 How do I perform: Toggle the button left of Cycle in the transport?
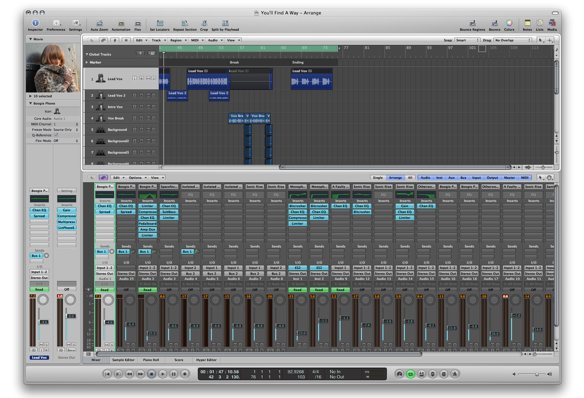click(x=399, y=374)
